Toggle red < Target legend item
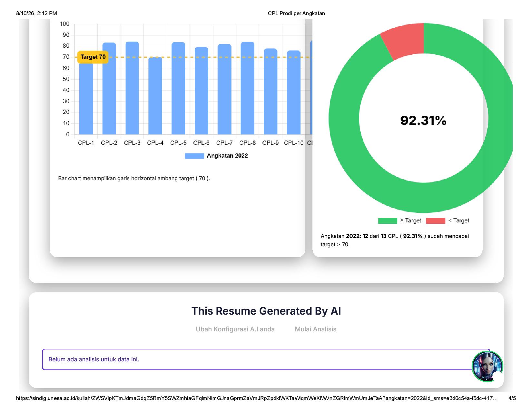This screenshot has width=532, height=411. (448, 220)
